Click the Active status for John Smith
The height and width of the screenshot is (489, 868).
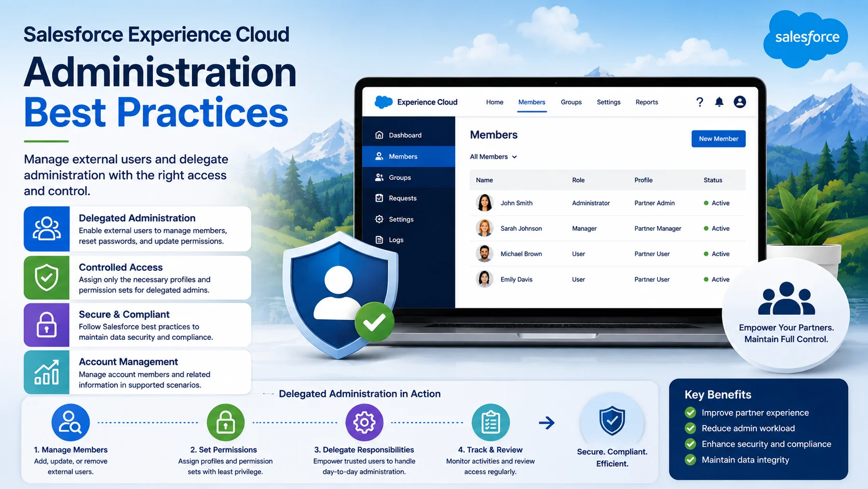716,203
